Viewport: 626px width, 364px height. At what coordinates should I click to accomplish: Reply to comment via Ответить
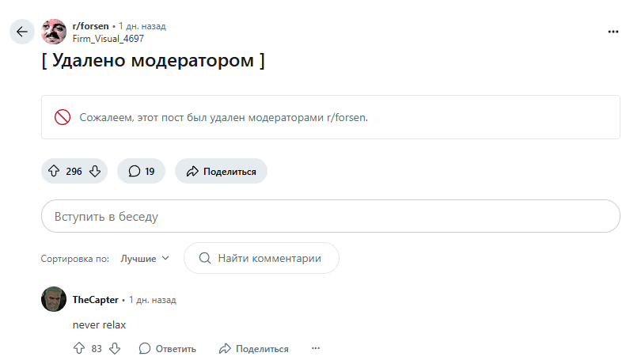pos(167,348)
